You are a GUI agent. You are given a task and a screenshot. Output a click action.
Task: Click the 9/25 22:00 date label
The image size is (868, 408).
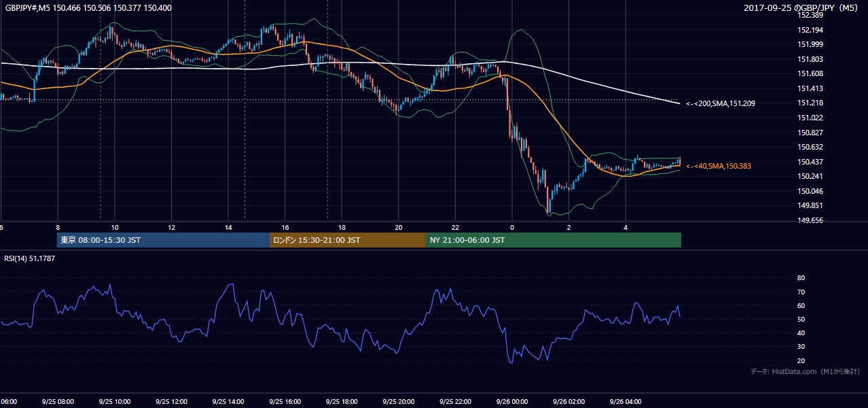454,402
